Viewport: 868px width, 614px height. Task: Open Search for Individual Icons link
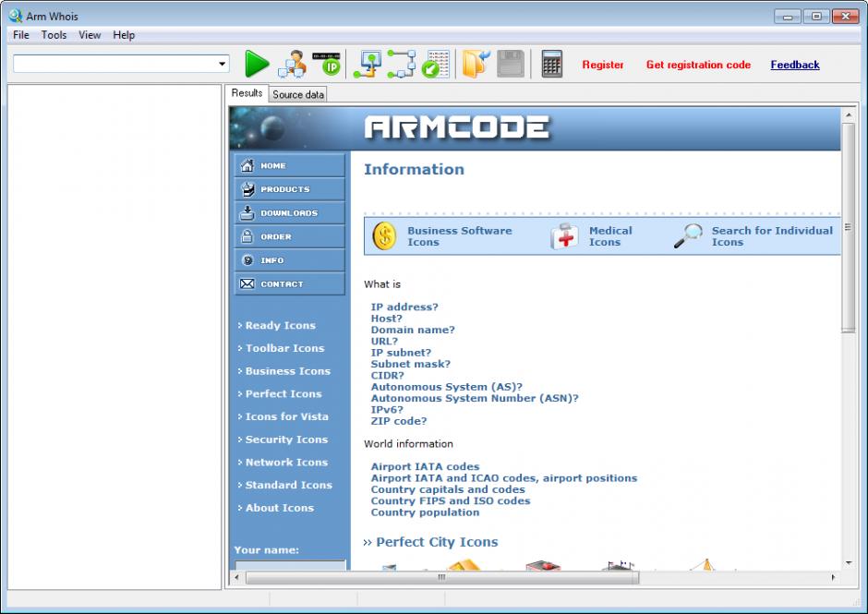coord(772,236)
